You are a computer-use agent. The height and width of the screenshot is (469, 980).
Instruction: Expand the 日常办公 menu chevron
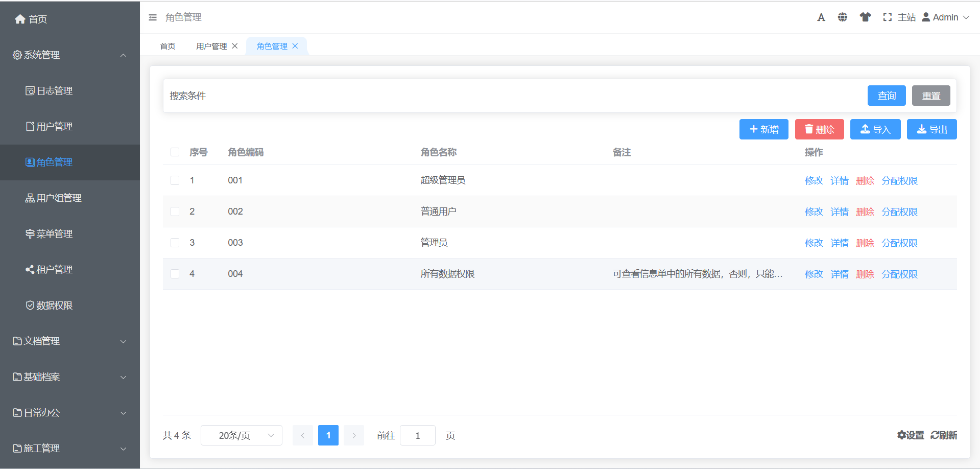123,413
